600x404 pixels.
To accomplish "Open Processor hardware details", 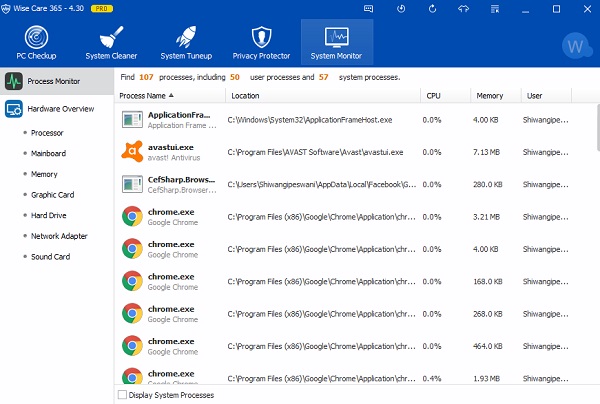I will (x=47, y=133).
